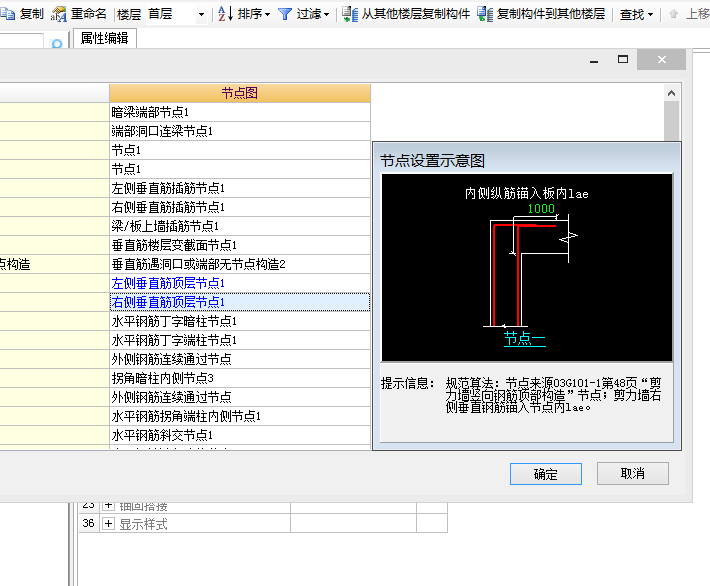Click the search magnifier icon
The height and width of the screenshot is (586, 710).
(57, 43)
